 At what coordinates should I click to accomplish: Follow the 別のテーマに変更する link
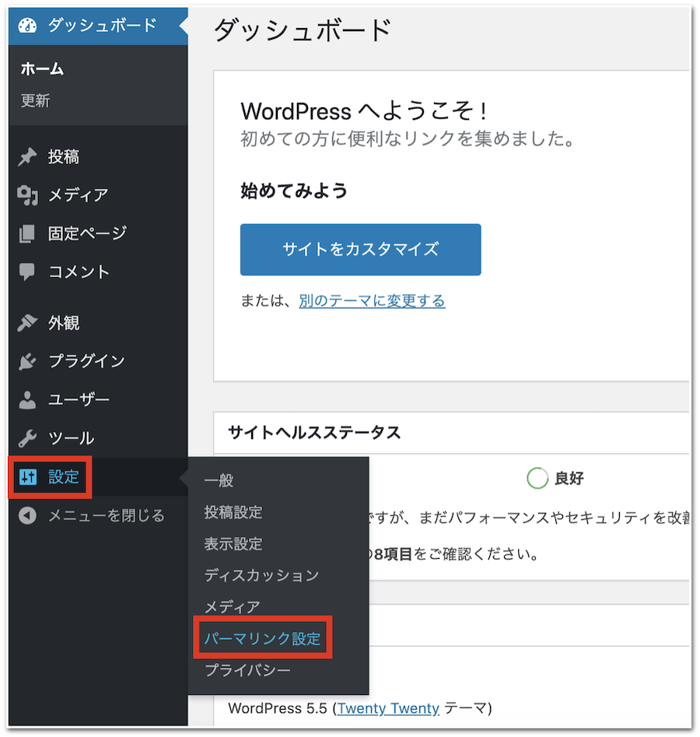click(x=372, y=301)
